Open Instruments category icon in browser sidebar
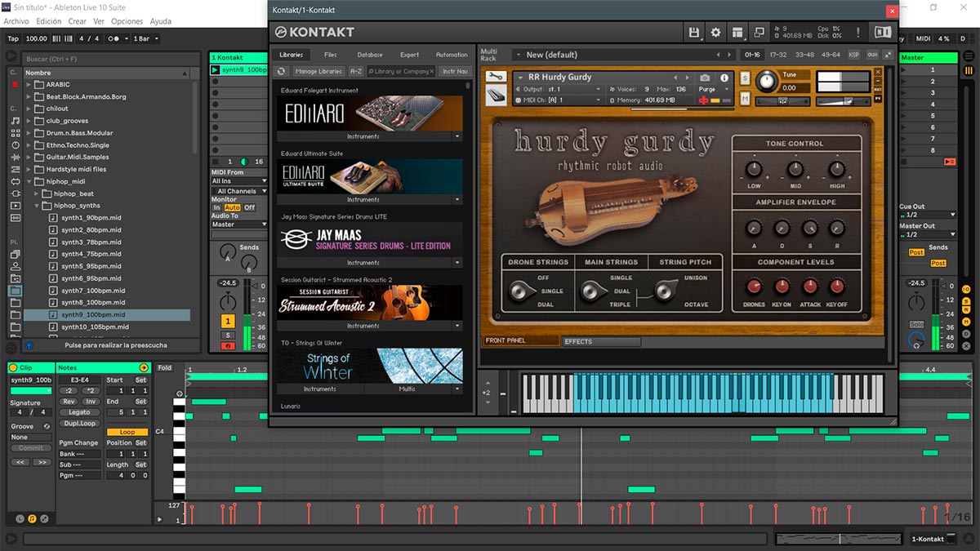 point(15,144)
